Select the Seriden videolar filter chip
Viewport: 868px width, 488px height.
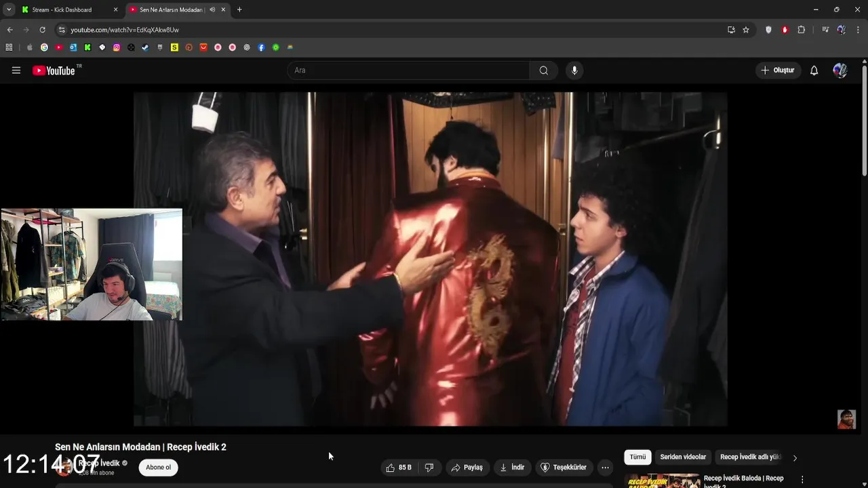click(x=683, y=457)
